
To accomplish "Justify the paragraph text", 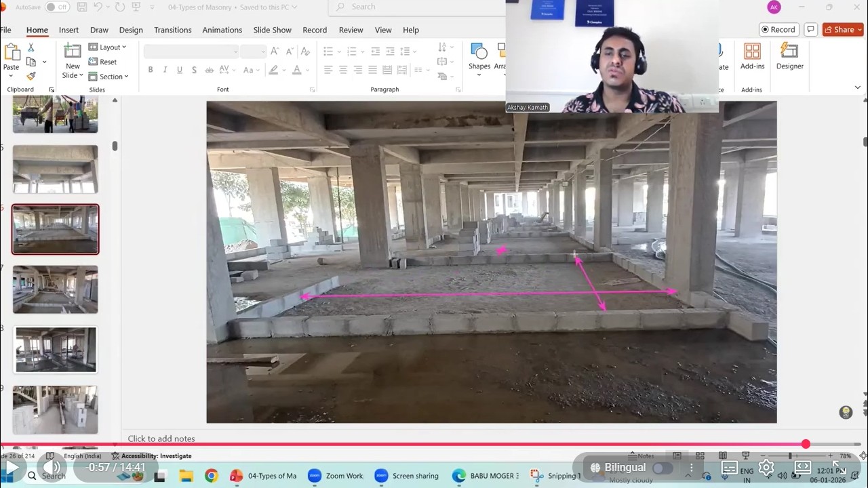I will point(372,70).
